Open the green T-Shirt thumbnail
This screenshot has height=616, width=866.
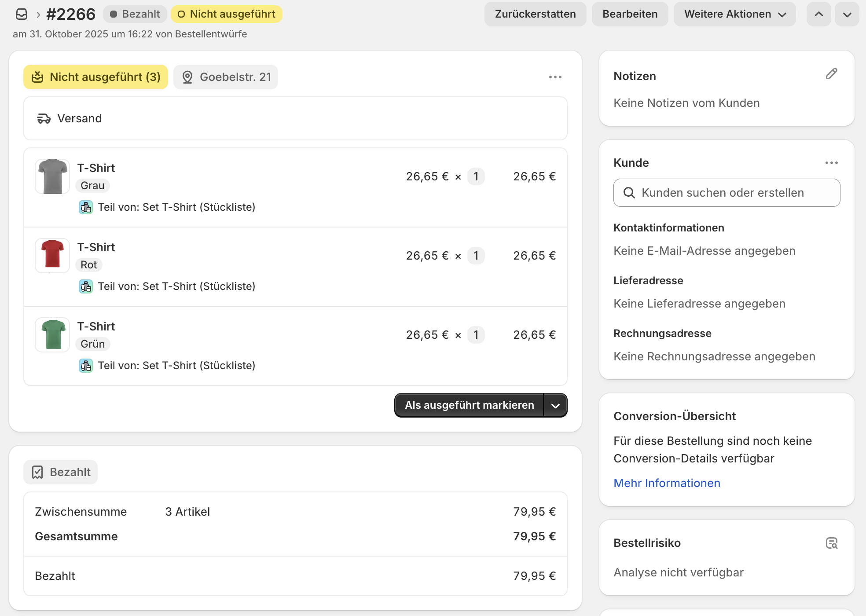(x=52, y=335)
